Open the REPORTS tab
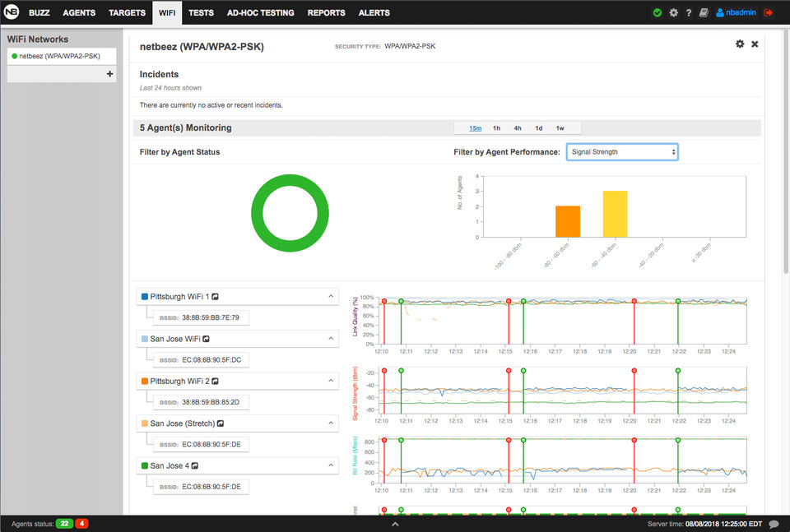Image resolution: width=790 pixels, height=532 pixels. (x=327, y=12)
